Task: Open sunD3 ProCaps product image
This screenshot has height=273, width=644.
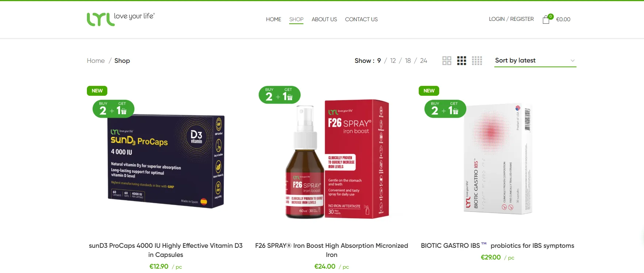Action: [x=166, y=161]
